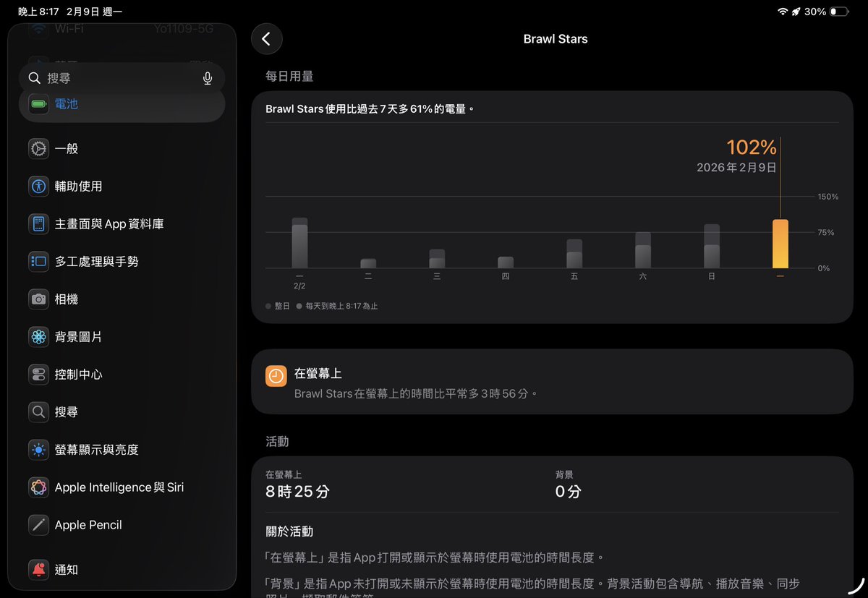Screen dimensions: 868x598
Task: Select the green Battery icon
Action: tap(38, 104)
